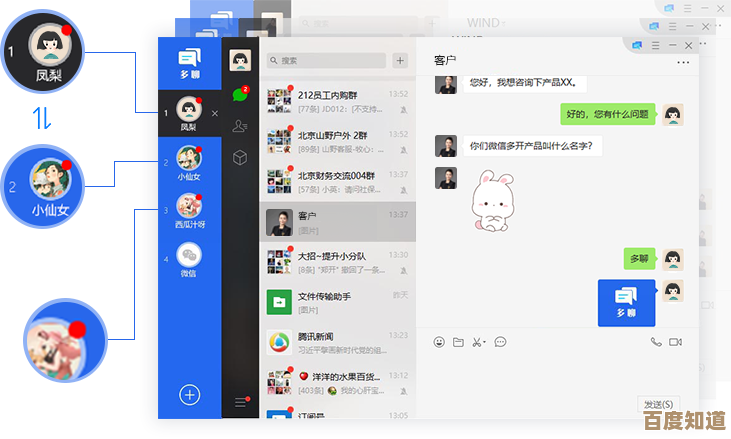Image resolution: width=731 pixels, height=439 pixels.
Task: Click the send file folder icon
Action: [x=458, y=342]
